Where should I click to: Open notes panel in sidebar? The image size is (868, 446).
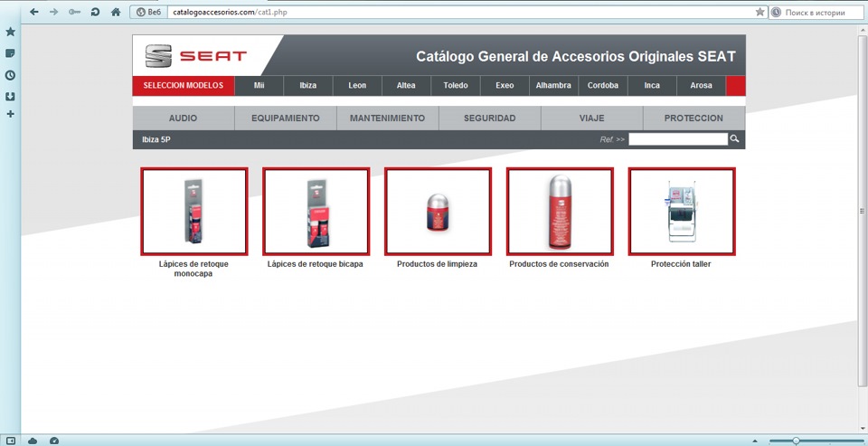(x=10, y=53)
